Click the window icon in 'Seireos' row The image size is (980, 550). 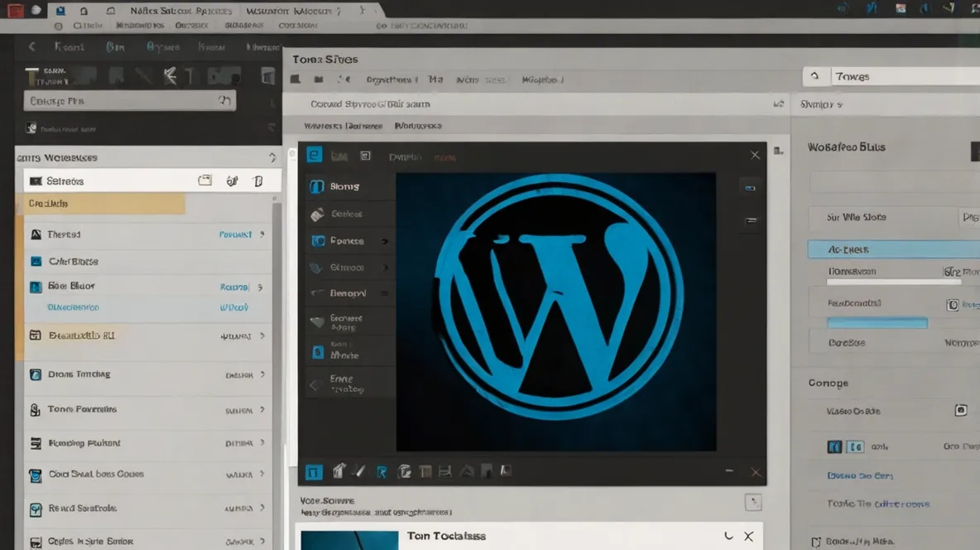(x=205, y=181)
